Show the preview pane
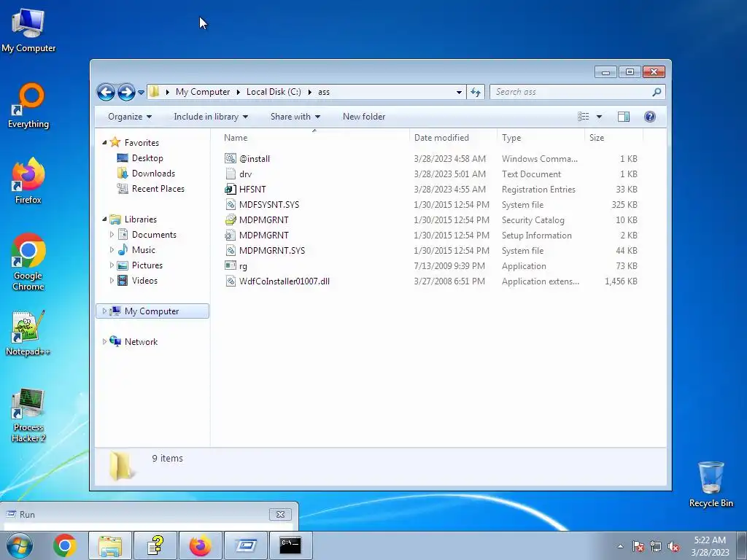747x560 pixels. (x=624, y=117)
